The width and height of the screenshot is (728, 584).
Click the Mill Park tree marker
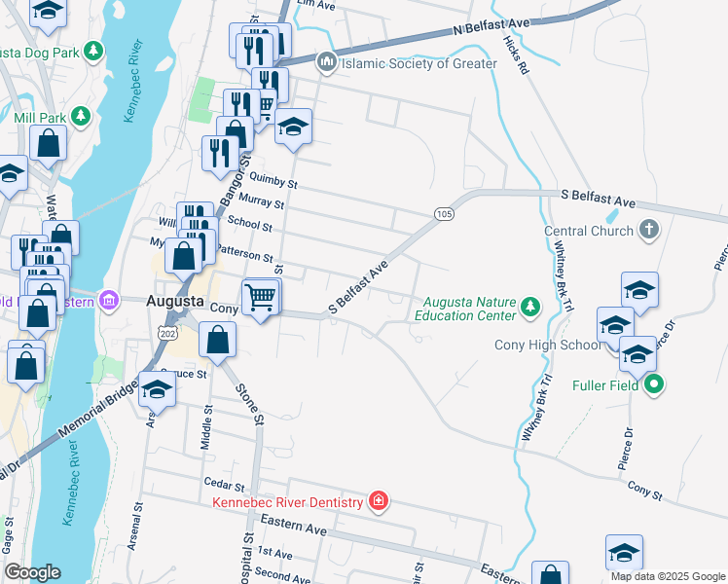click(81, 116)
